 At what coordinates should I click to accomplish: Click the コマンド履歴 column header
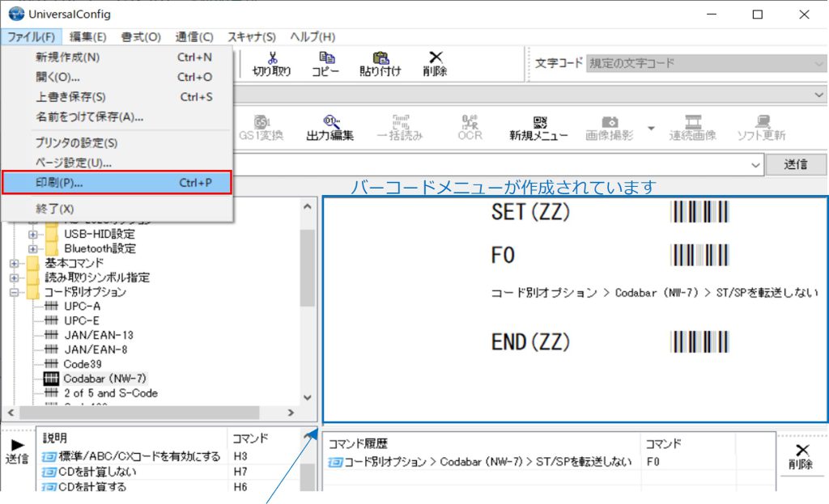tap(483, 444)
